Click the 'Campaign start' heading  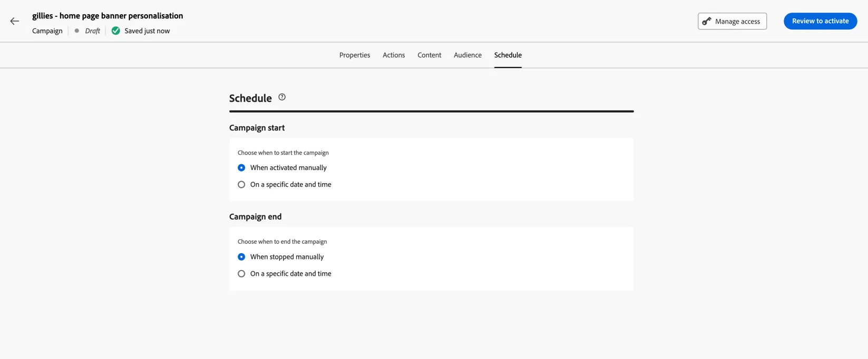point(257,127)
